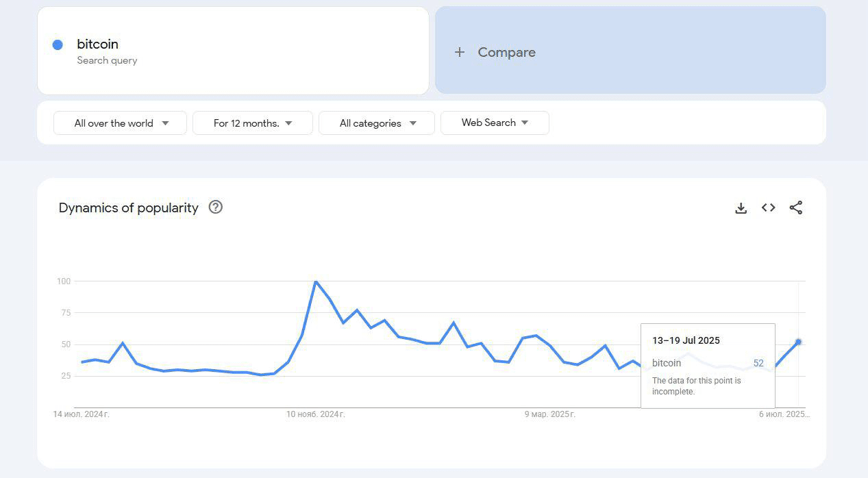868x478 pixels.
Task: Click the highlighted 13–19 Jul data point
Action: click(x=798, y=342)
